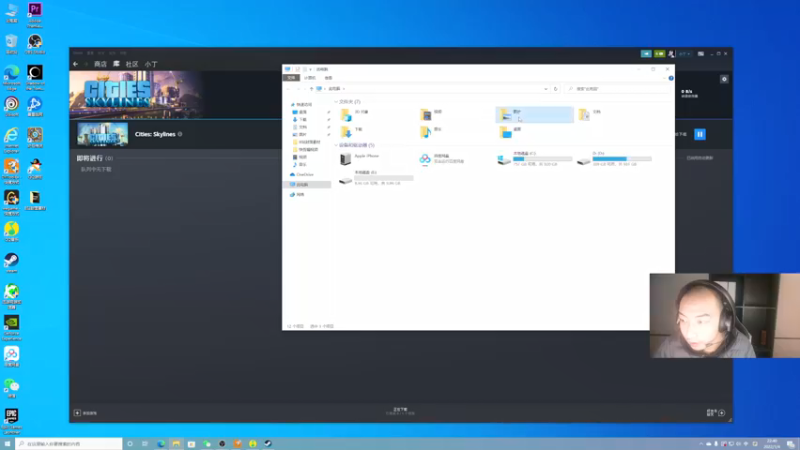Select Music in the Quick access list
The image size is (800, 450).
[300, 164]
